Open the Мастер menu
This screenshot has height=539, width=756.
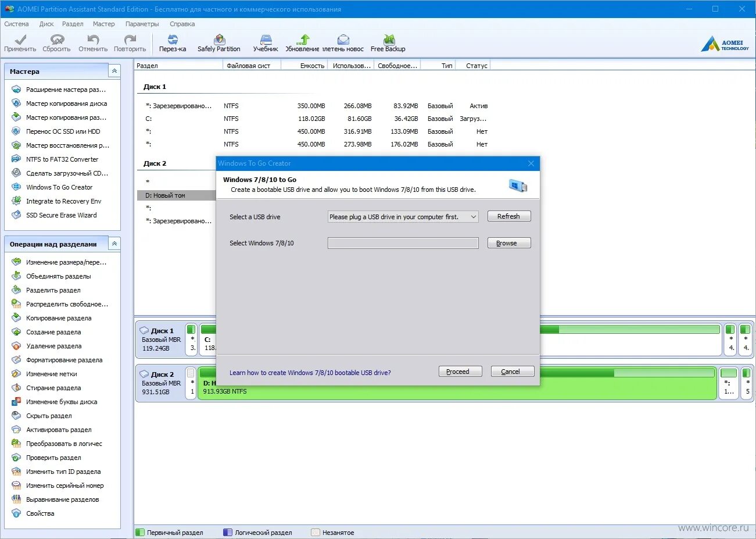[103, 24]
